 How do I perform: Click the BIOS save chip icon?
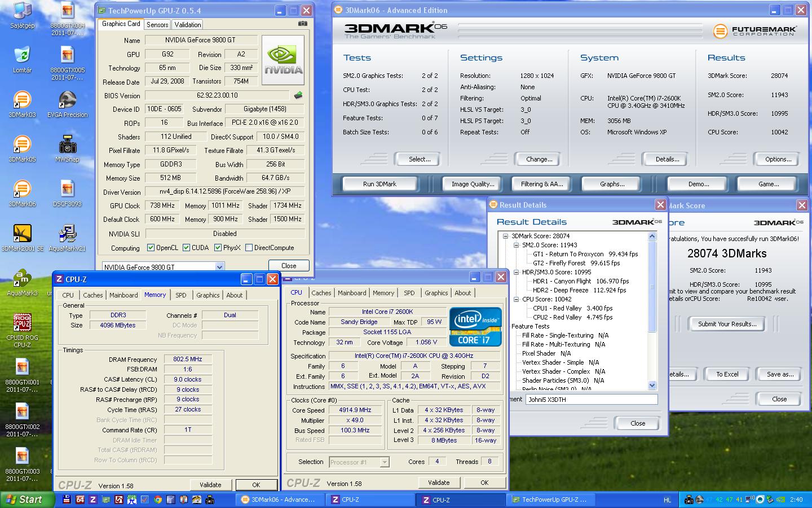298,95
